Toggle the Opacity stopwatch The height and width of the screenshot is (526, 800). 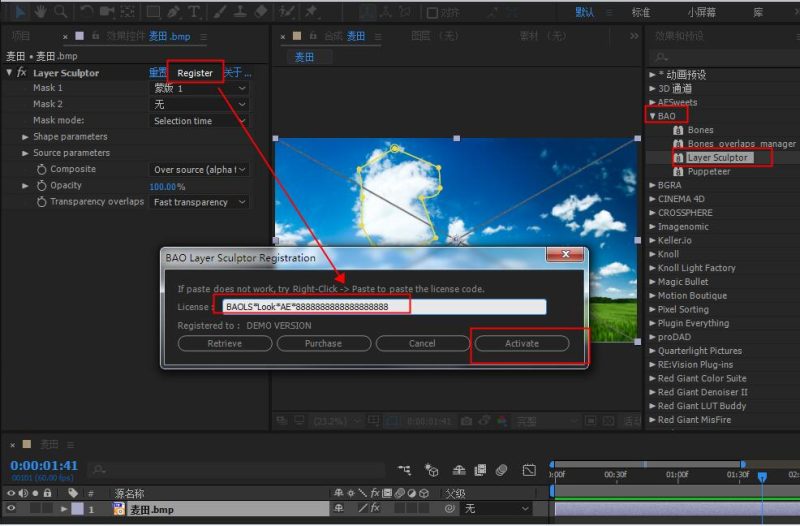coord(41,186)
